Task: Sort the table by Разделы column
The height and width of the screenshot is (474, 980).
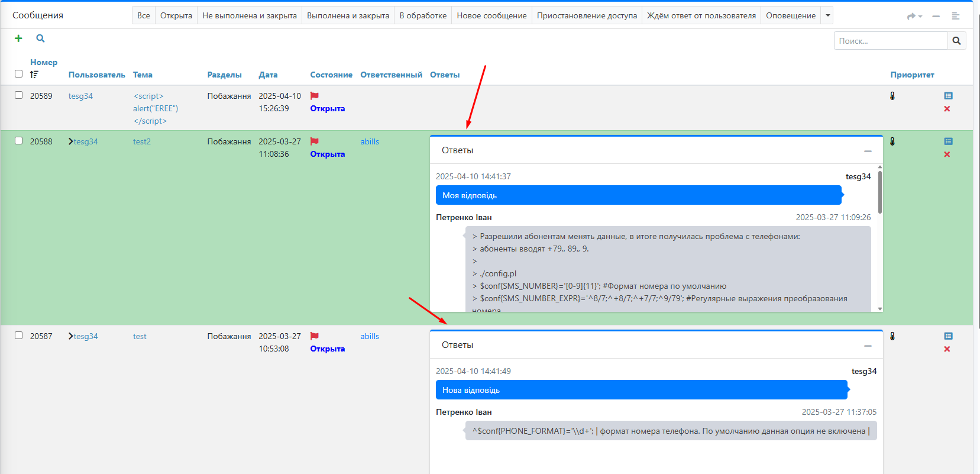Action: 225,75
